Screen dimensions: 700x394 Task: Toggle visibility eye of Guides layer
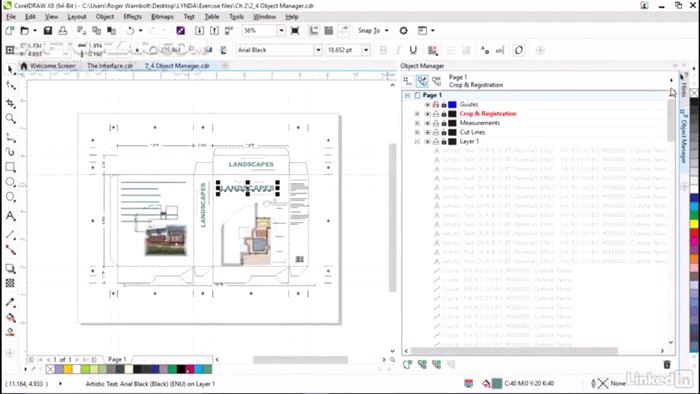point(427,104)
